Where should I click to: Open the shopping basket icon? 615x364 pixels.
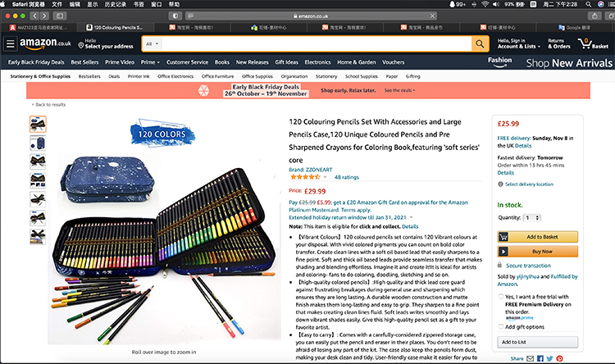[x=593, y=43]
